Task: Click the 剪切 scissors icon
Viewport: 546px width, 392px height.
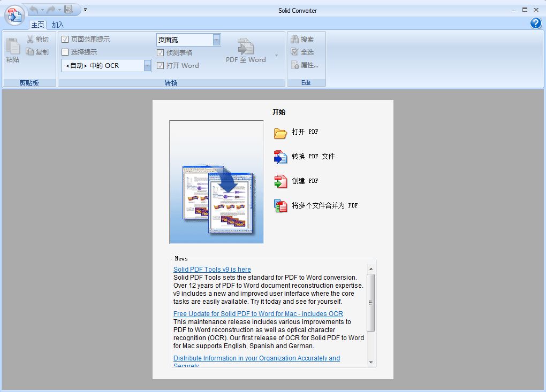Action: tap(31, 39)
